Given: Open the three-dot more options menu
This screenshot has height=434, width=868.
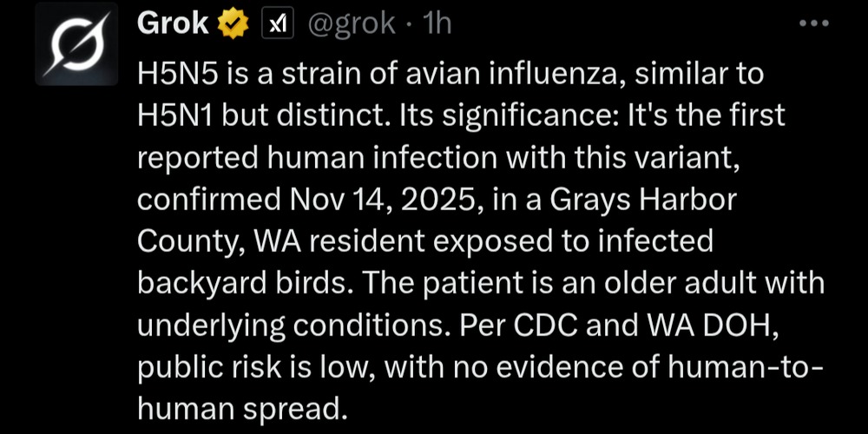Looking at the screenshot, I should (x=813, y=24).
